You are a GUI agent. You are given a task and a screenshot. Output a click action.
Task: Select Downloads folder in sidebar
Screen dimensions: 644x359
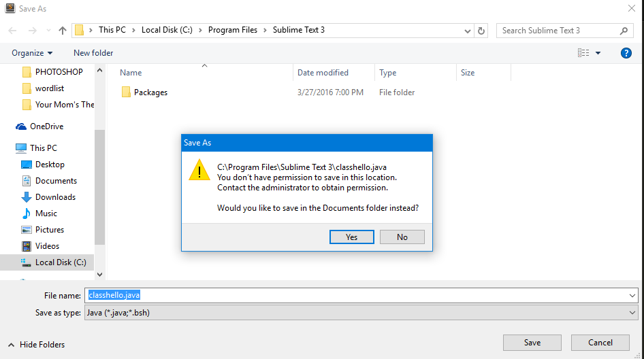tap(55, 197)
